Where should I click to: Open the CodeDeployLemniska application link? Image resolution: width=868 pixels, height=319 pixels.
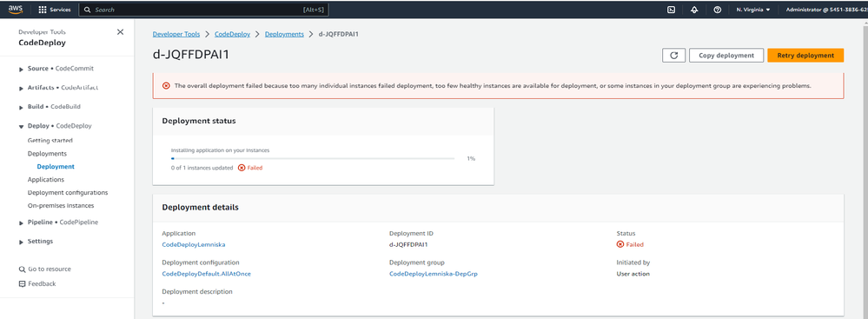click(194, 244)
